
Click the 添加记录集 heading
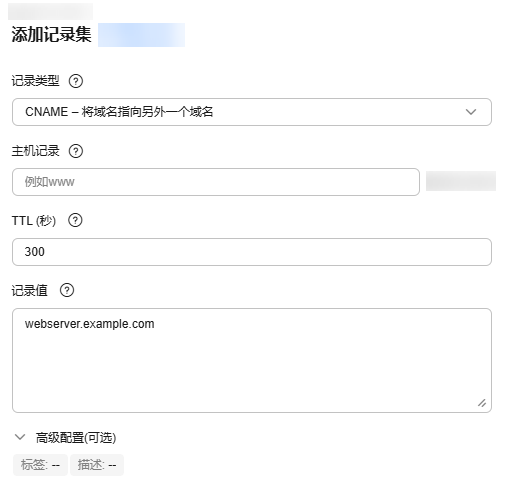[x=51, y=34]
